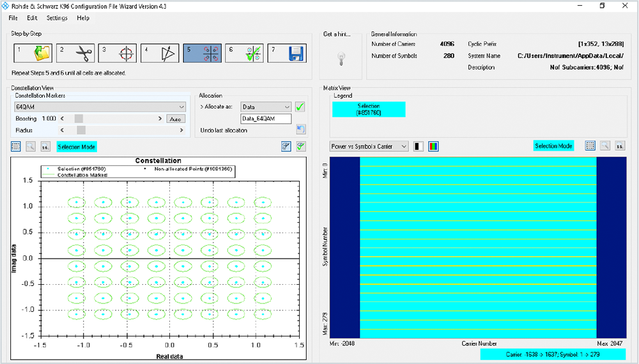Open the Settings menu

coord(57,18)
